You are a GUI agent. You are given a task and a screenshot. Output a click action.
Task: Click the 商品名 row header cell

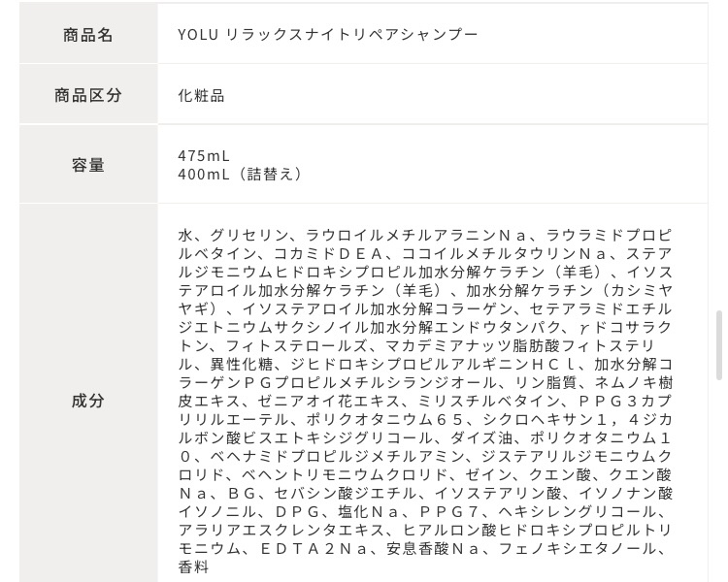[x=88, y=35]
